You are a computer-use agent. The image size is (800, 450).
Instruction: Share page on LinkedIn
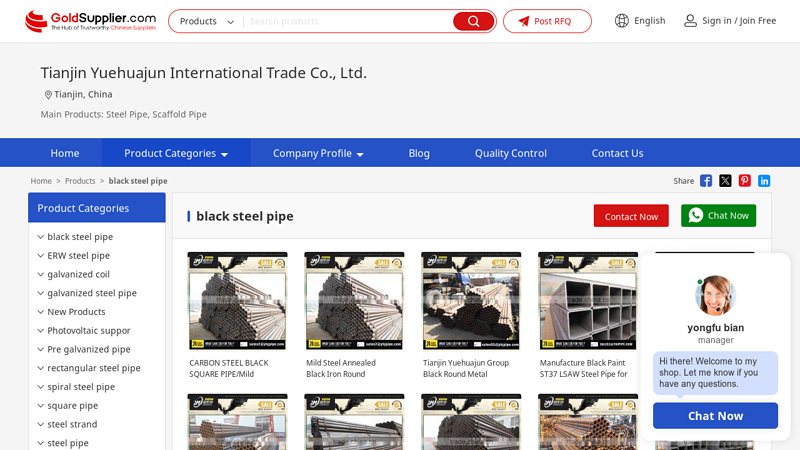[x=764, y=181]
